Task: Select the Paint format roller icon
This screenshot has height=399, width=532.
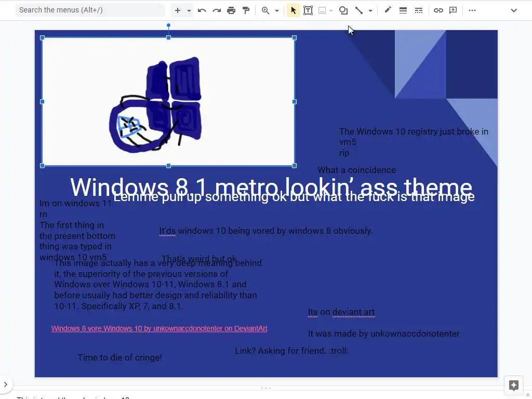Action: tap(246, 10)
